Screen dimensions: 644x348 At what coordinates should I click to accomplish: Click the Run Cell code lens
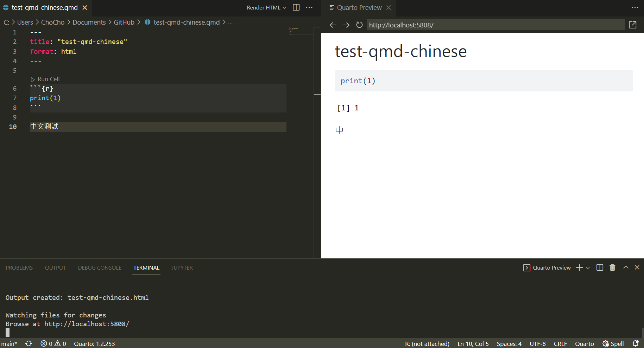click(49, 79)
